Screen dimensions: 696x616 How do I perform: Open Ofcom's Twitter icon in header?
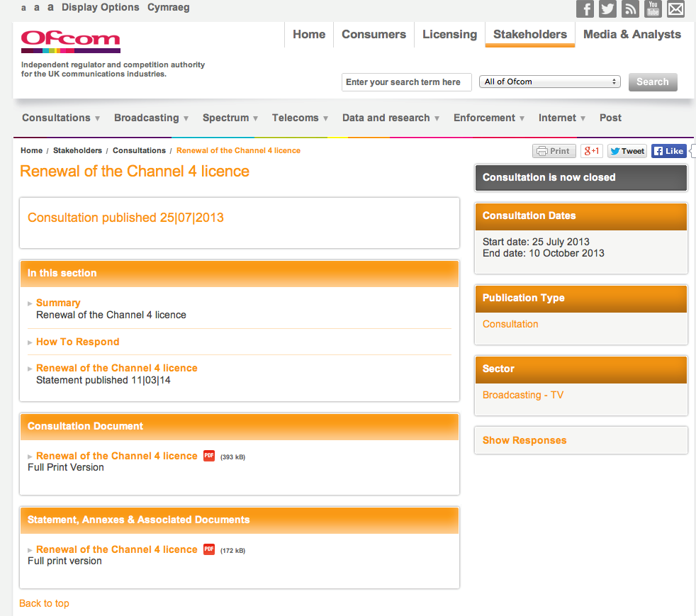point(607,9)
